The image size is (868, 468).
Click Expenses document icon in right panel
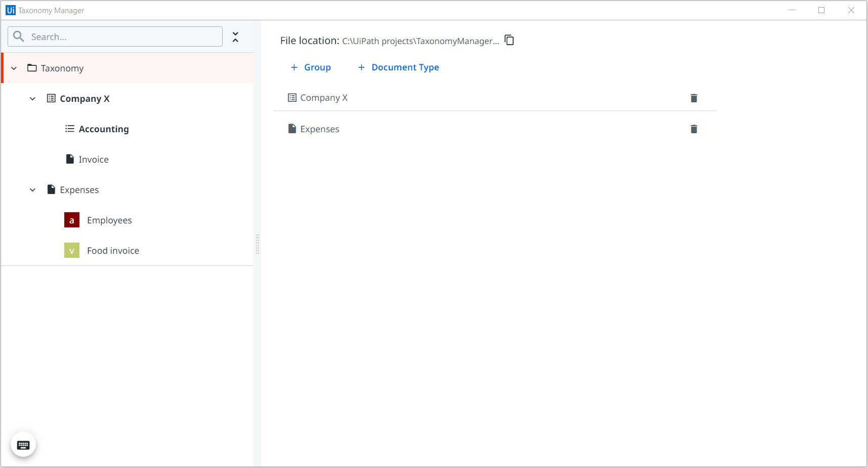point(292,129)
